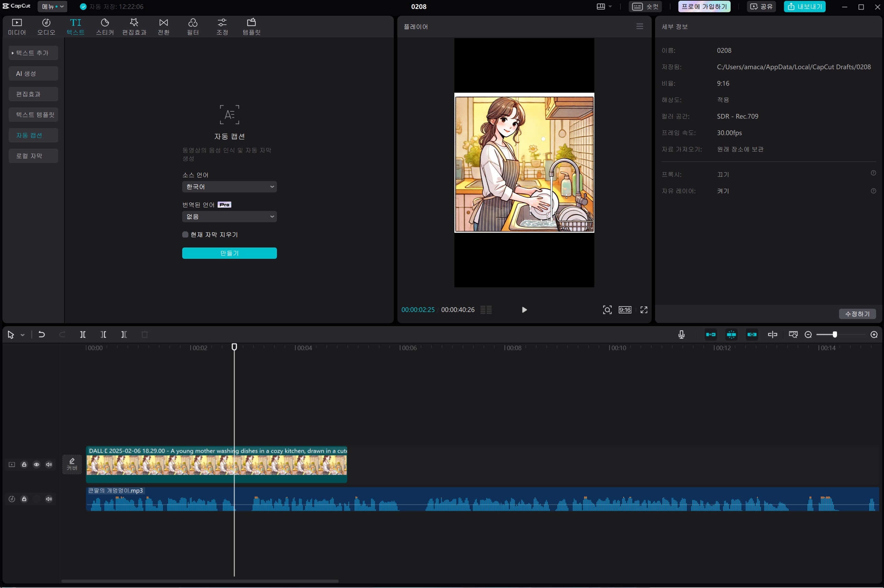The height and width of the screenshot is (588, 884).
Task: Hide the video track with eye icon
Action: [x=36, y=465]
